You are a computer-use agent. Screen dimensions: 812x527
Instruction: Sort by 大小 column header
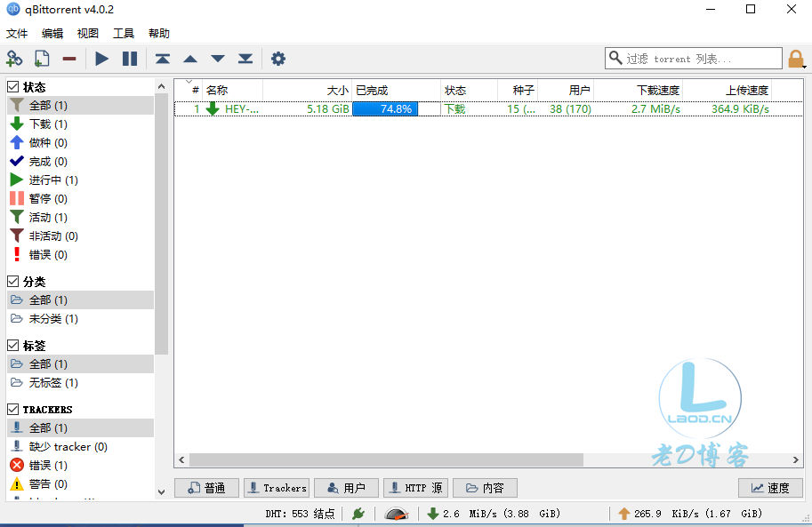pos(308,90)
